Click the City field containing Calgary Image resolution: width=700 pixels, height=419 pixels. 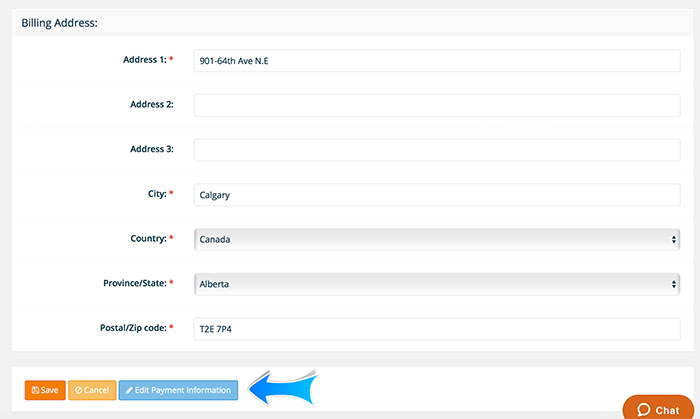tap(437, 195)
